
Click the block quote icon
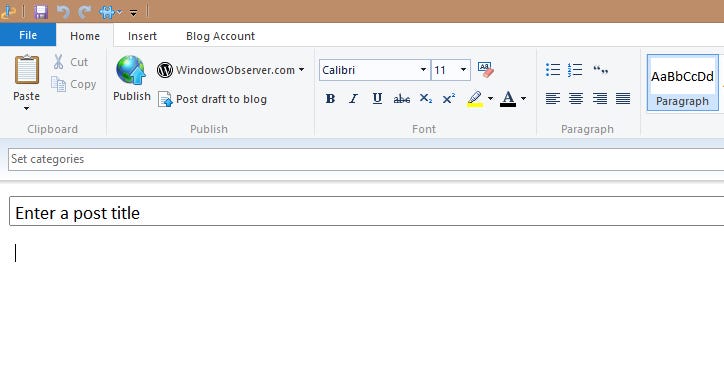pos(600,70)
